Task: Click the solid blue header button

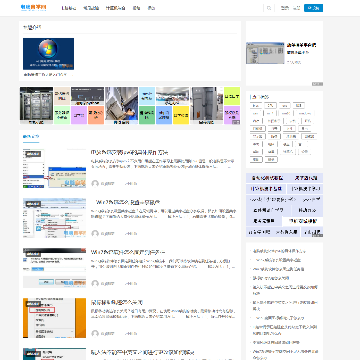Action: (313, 8)
